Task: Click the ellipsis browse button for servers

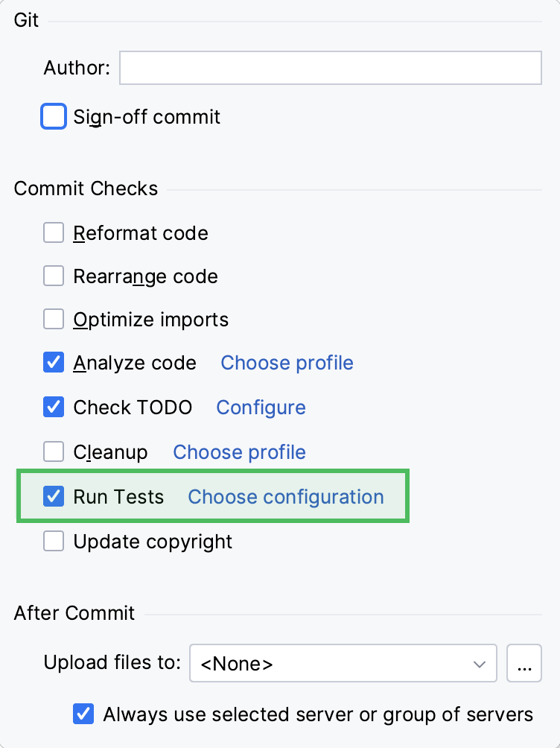Action: (524, 663)
